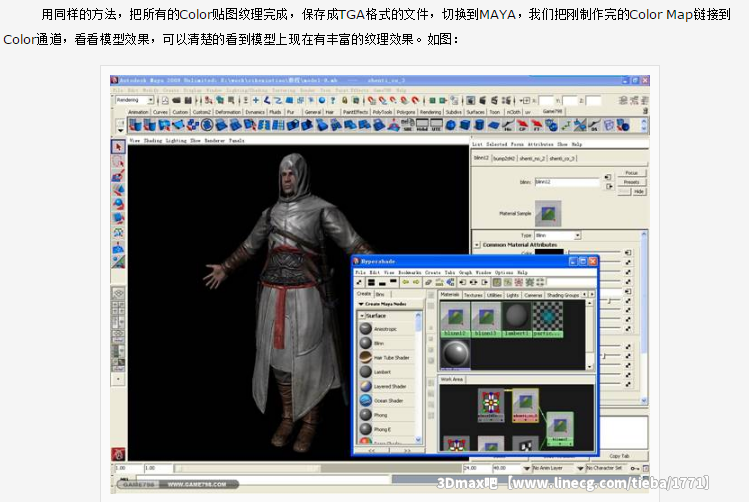Image resolution: width=749 pixels, height=502 pixels.
Task: Click Hypershade output connections graph icon
Action: pyautogui.click(x=484, y=282)
